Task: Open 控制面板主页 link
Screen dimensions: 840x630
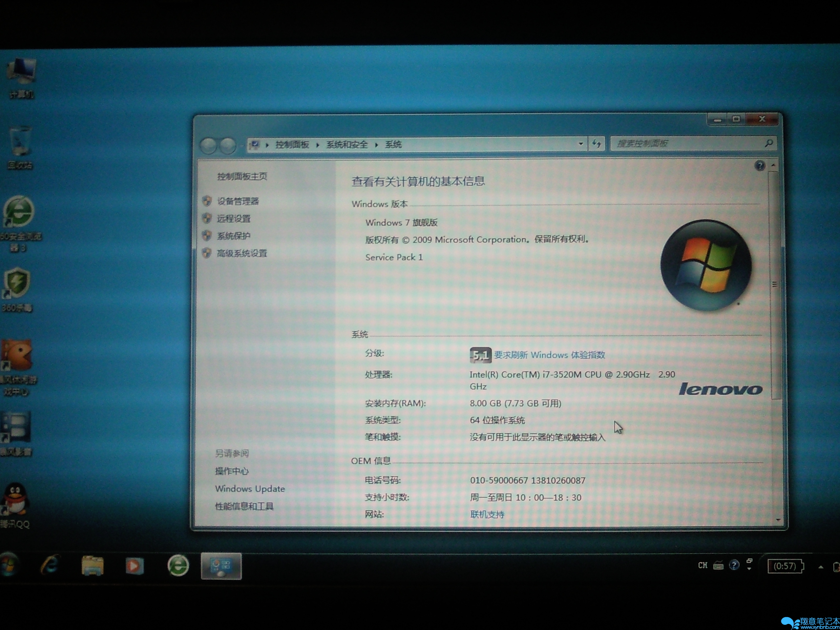Action: 242,177
